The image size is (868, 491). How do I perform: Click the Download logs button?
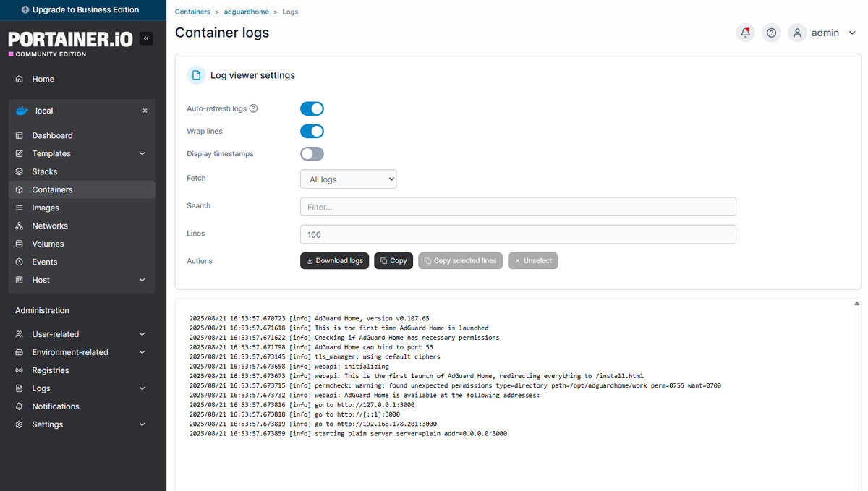(x=335, y=260)
